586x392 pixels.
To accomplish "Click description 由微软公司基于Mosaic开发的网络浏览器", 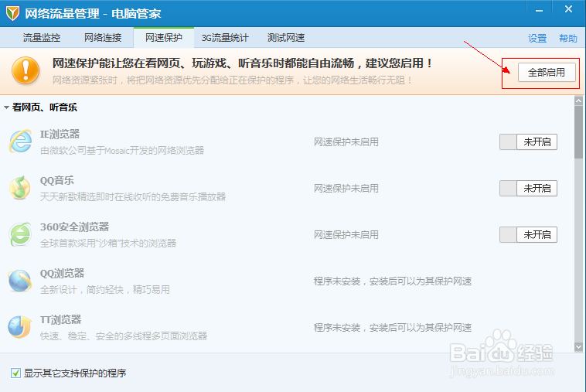I will [x=122, y=150].
